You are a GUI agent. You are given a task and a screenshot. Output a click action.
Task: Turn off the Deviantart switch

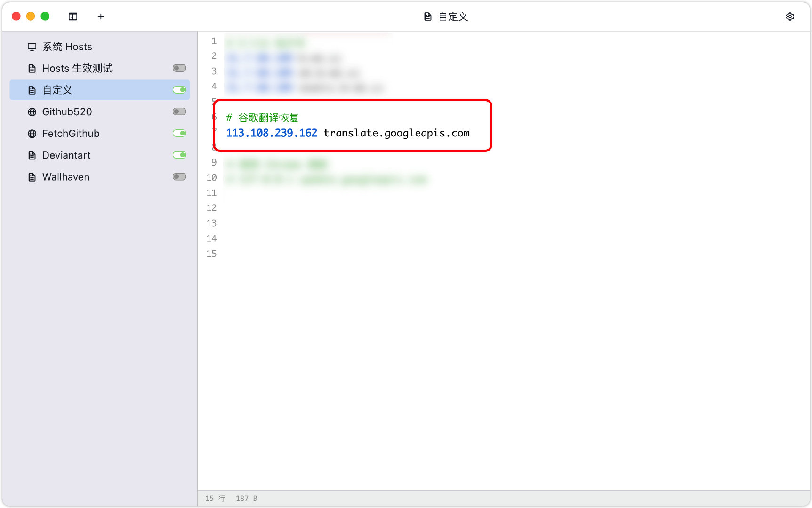179,155
